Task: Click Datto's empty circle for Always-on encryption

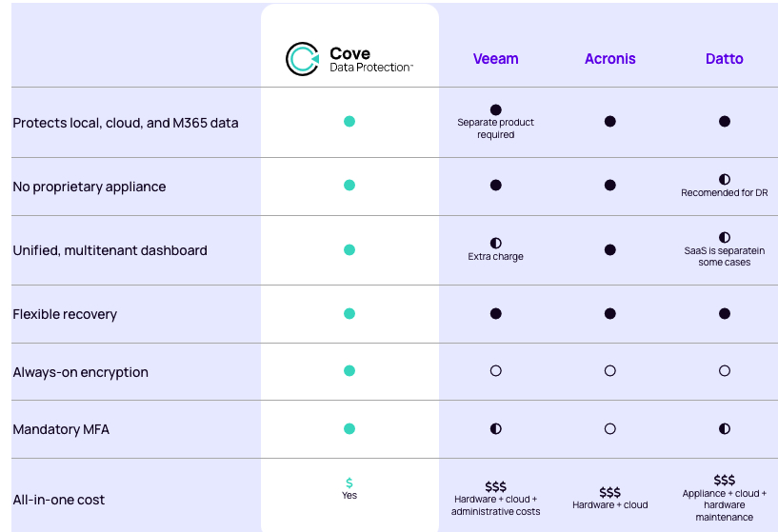Action: (725, 371)
